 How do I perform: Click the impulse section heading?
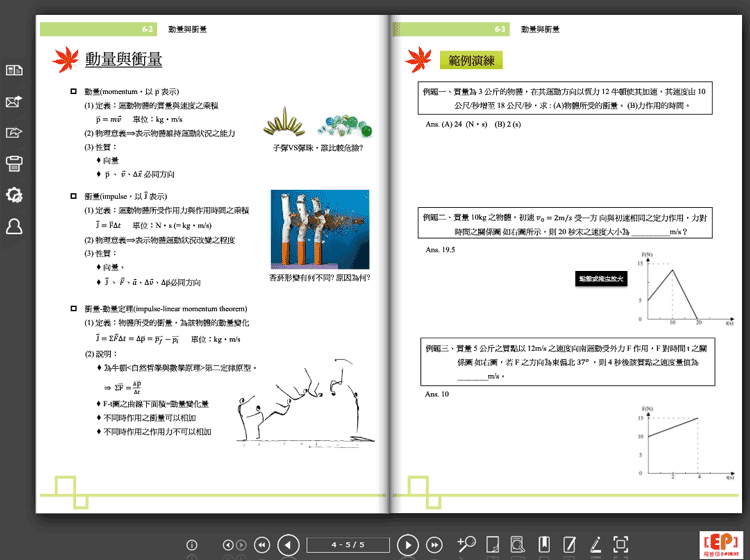click(125, 196)
